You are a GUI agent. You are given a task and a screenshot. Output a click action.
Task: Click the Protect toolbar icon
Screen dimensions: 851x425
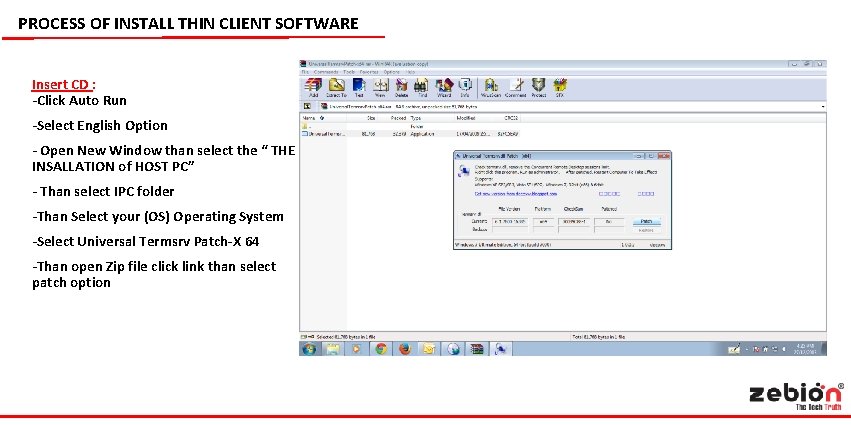pyautogui.click(x=538, y=87)
